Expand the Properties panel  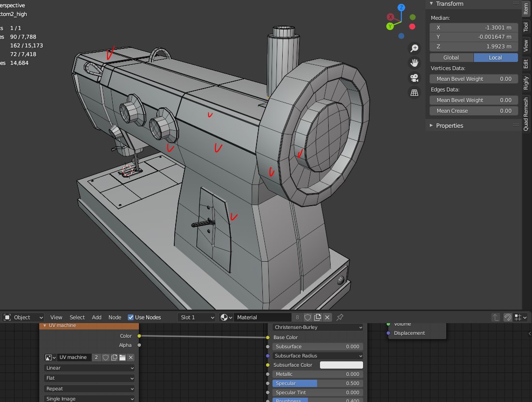431,125
